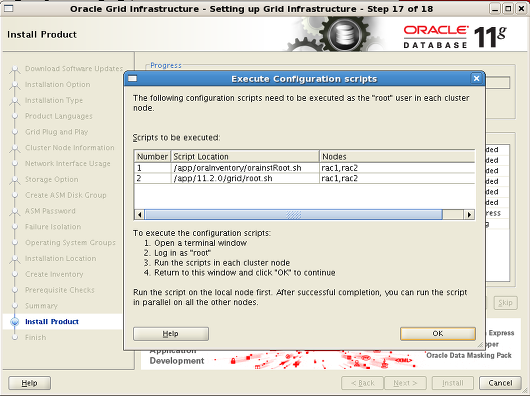Select Operating System Groups step
Image resolution: width=530 pixels, height=396 pixels.
pos(70,243)
